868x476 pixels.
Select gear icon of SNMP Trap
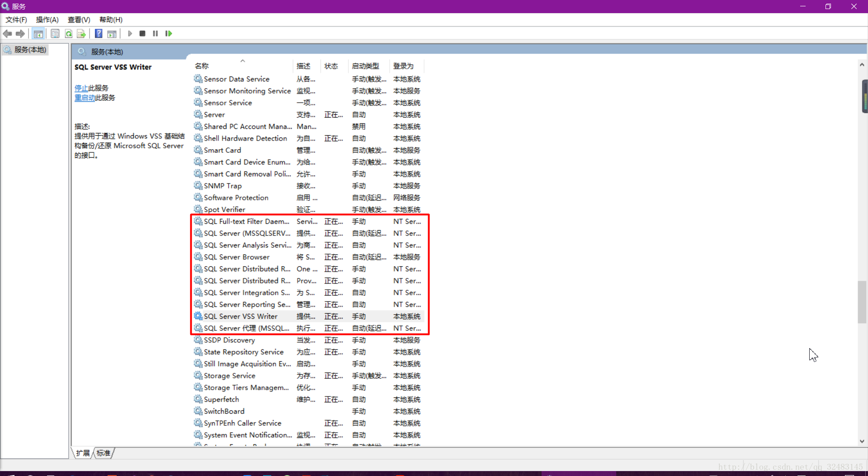click(198, 186)
